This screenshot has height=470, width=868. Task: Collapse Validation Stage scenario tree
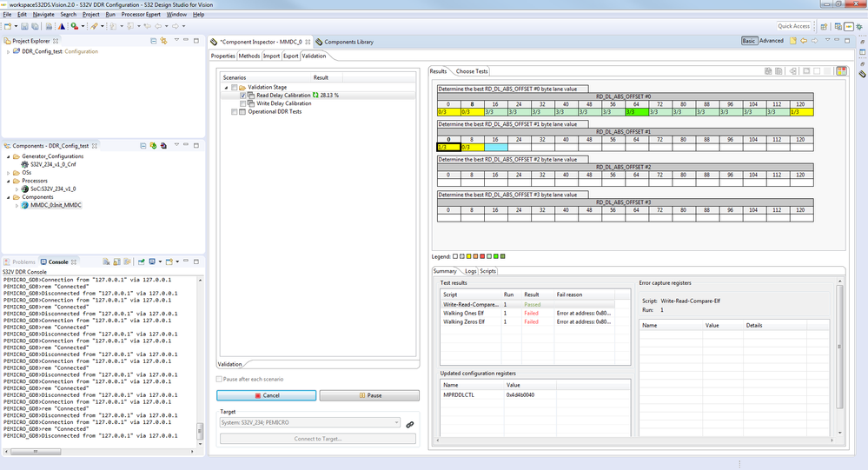pos(226,88)
